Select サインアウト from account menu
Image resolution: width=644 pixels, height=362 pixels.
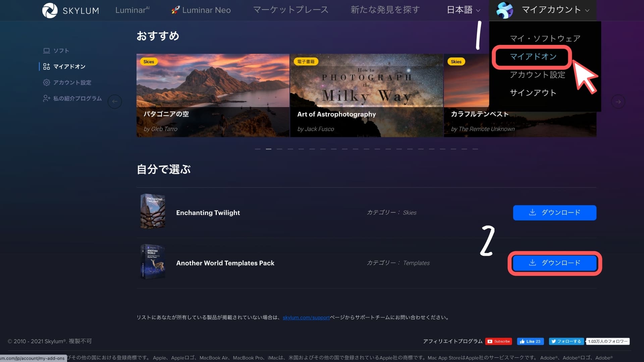click(x=533, y=93)
